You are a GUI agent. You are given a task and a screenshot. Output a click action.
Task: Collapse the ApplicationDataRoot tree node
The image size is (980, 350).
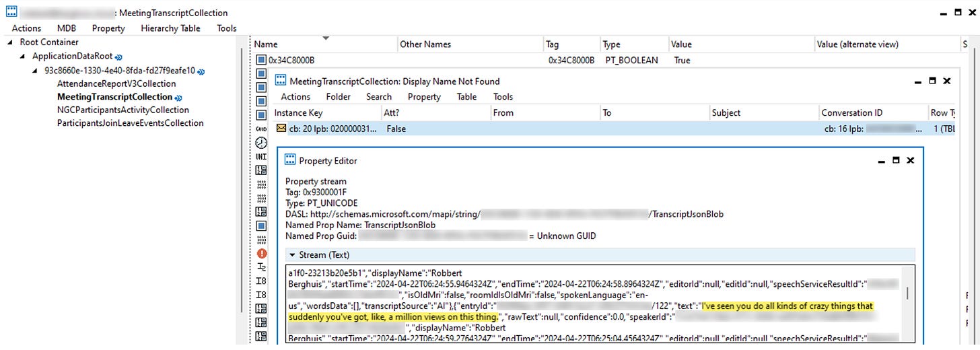click(24, 57)
